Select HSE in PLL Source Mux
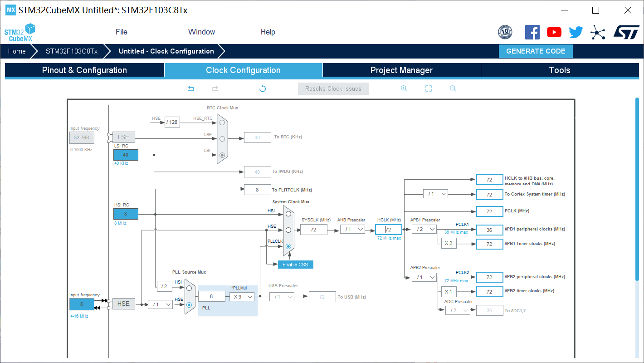Image resolution: width=644 pixels, height=363 pixels. [x=189, y=304]
